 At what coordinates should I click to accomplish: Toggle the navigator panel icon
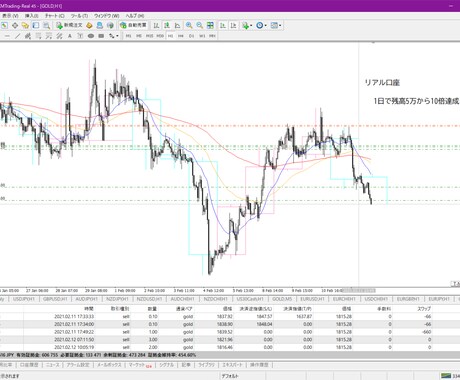(x=36, y=25)
